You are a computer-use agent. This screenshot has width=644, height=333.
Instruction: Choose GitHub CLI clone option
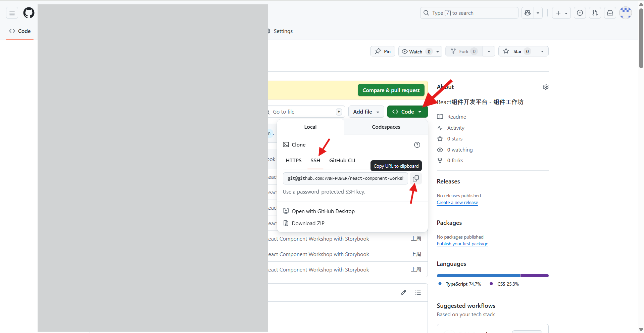point(342,161)
